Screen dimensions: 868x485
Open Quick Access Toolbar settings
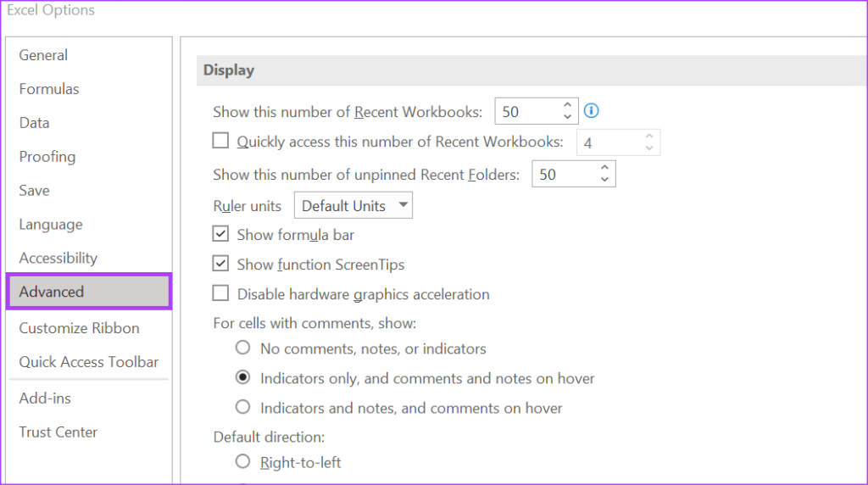coord(88,362)
